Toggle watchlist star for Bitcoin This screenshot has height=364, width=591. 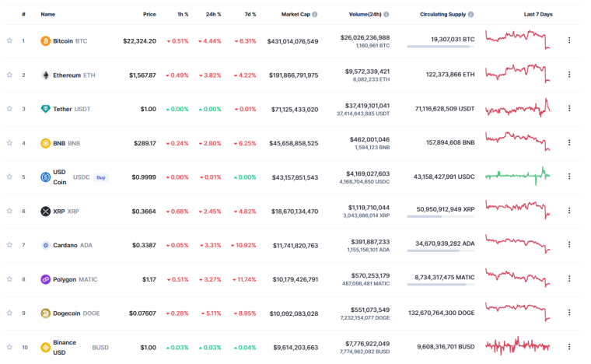[9, 40]
